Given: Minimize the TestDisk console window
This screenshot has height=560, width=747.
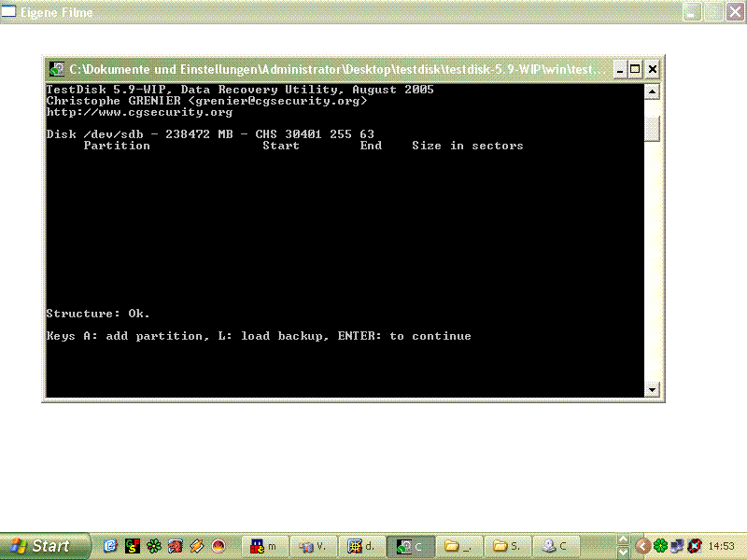Looking at the screenshot, I should [x=620, y=69].
